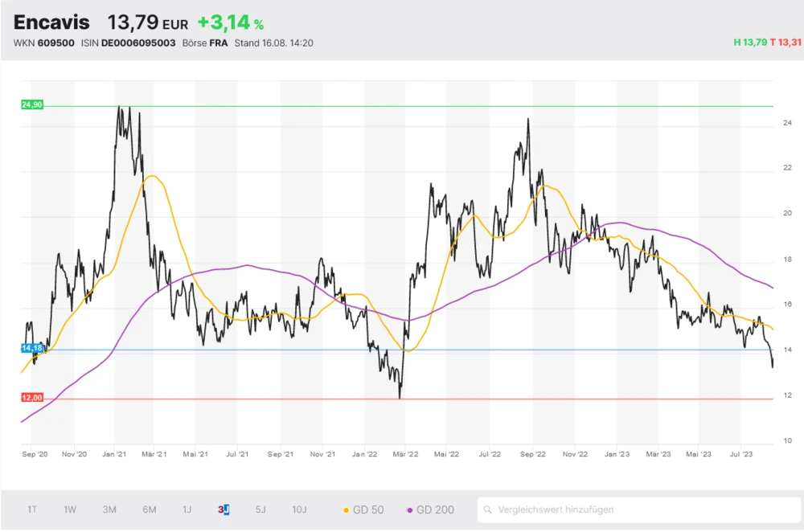This screenshot has height=532, width=804.
Task: Click the blue 14,18 price marker
Action: (x=31, y=348)
